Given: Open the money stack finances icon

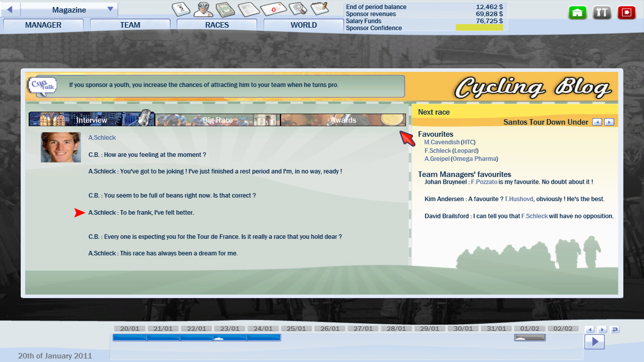Looking at the screenshot, I should click(225, 9).
